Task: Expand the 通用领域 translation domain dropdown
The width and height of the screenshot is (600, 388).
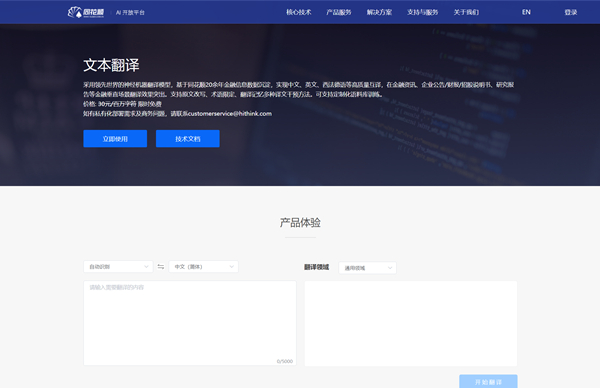Action: click(x=367, y=268)
